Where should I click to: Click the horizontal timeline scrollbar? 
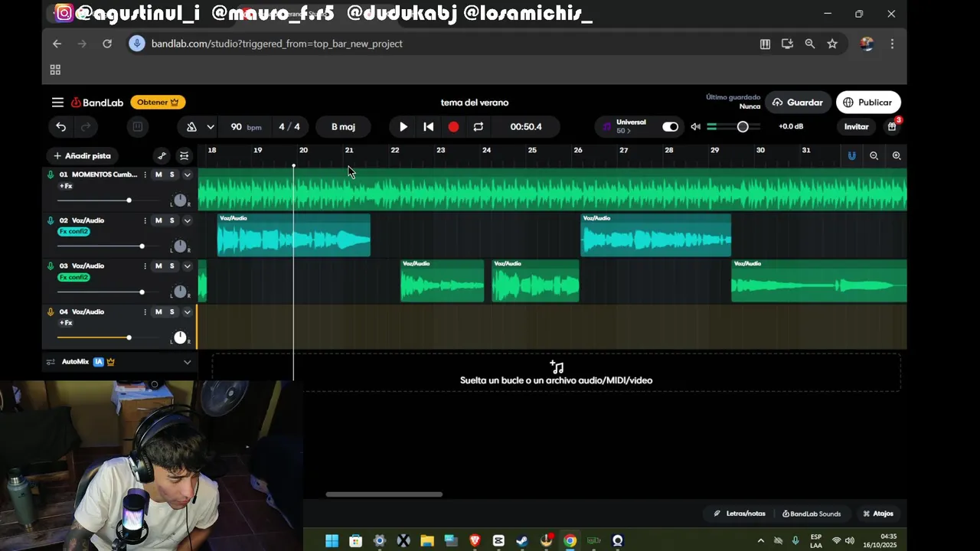[x=384, y=494]
